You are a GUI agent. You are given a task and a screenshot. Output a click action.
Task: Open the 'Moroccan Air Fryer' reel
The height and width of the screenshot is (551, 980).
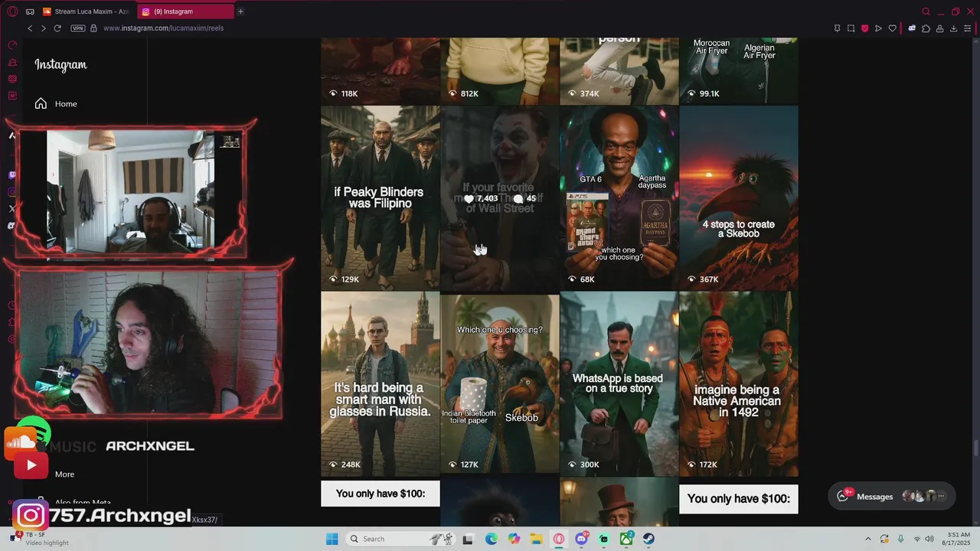click(x=739, y=71)
